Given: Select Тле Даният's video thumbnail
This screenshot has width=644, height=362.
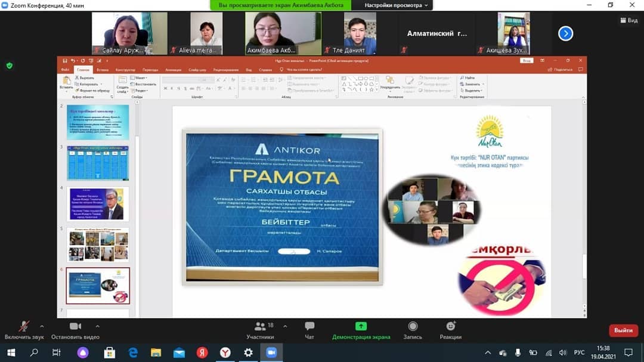Looking at the screenshot, I should 360,33.
